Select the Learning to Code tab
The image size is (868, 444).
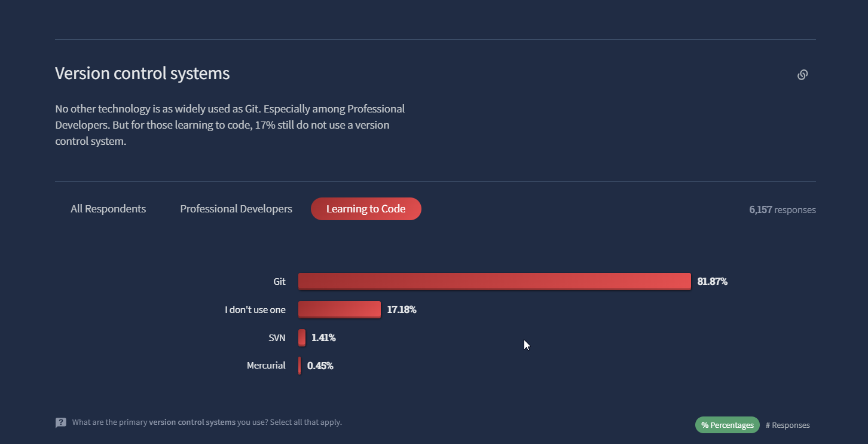pyautogui.click(x=366, y=209)
